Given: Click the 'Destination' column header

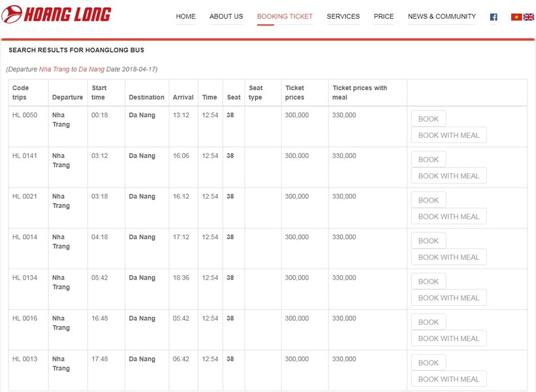Looking at the screenshot, I should pos(146,97).
